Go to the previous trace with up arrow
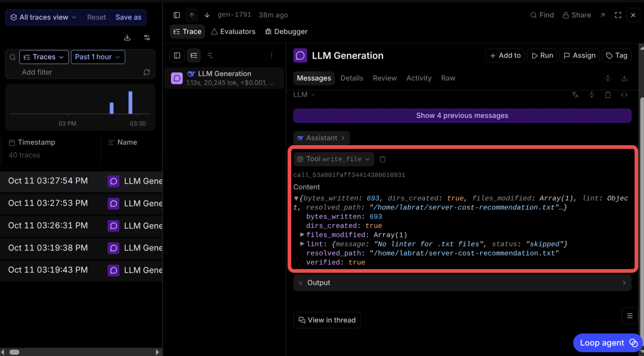The width and height of the screenshot is (644, 356). pos(192,15)
